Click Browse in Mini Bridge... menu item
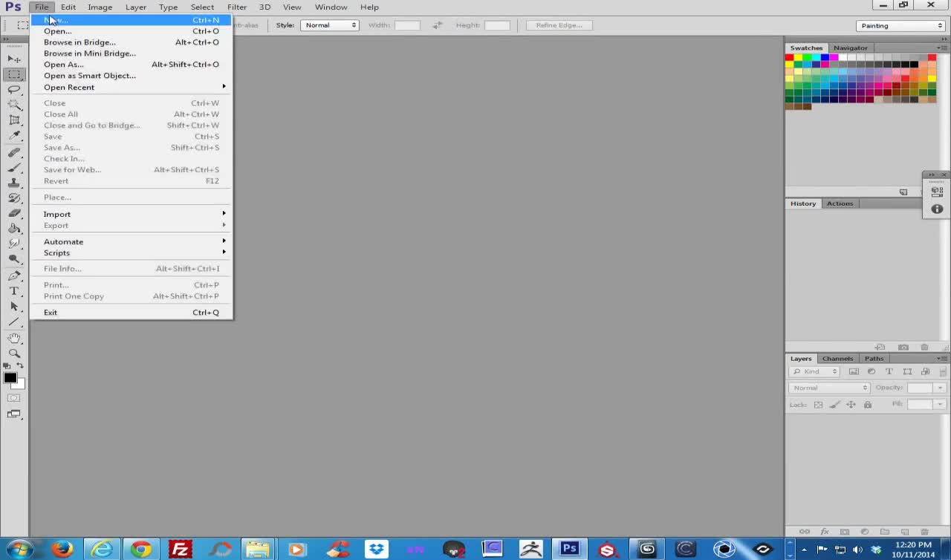The width and height of the screenshot is (951, 560). pyautogui.click(x=132, y=53)
